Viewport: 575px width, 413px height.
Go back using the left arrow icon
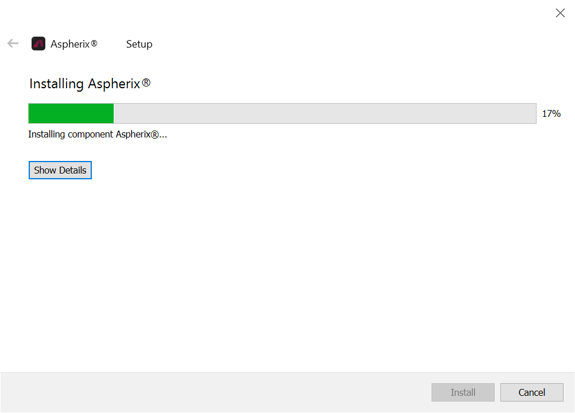tap(13, 43)
